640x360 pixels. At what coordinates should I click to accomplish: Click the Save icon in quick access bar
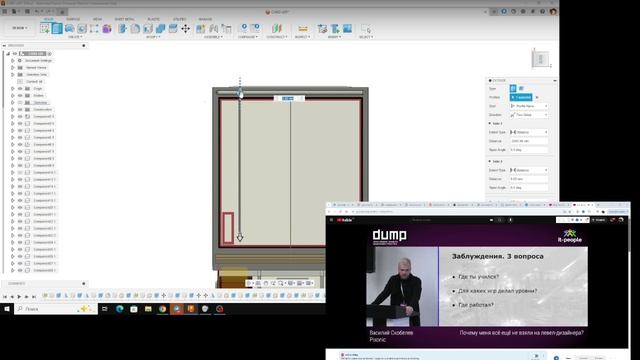(27, 11)
